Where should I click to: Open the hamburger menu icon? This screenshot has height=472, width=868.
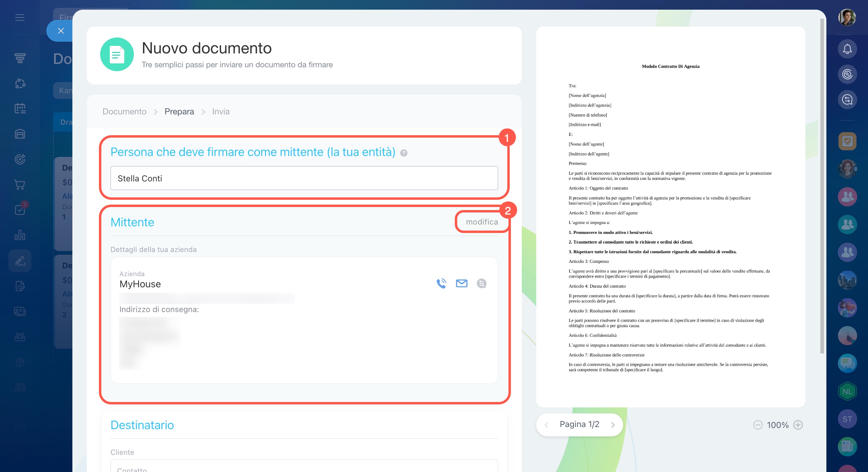(20, 18)
